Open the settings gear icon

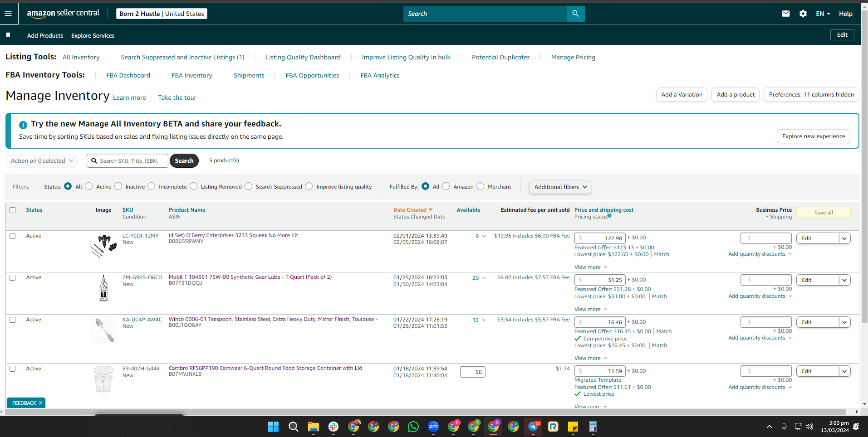pos(803,14)
